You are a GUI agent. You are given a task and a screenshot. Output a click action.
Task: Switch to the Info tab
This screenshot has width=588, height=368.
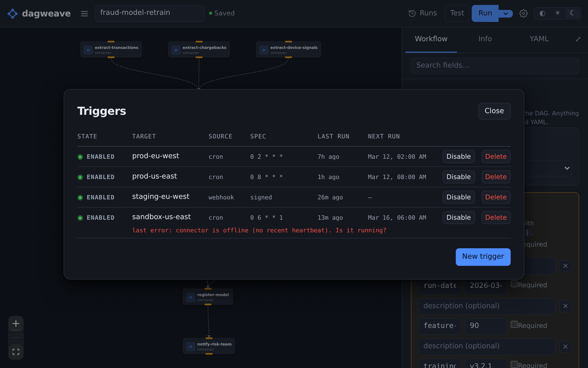(x=485, y=39)
